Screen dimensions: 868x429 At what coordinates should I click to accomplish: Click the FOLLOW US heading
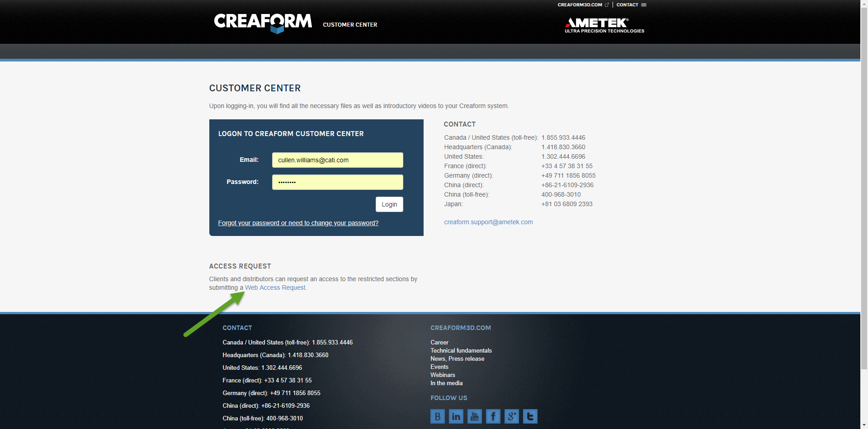point(449,398)
